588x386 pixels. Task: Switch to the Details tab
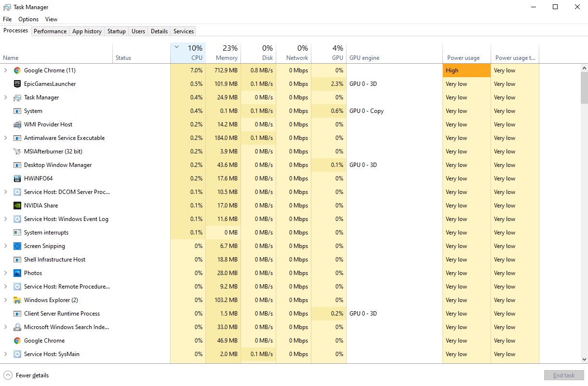pos(159,31)
